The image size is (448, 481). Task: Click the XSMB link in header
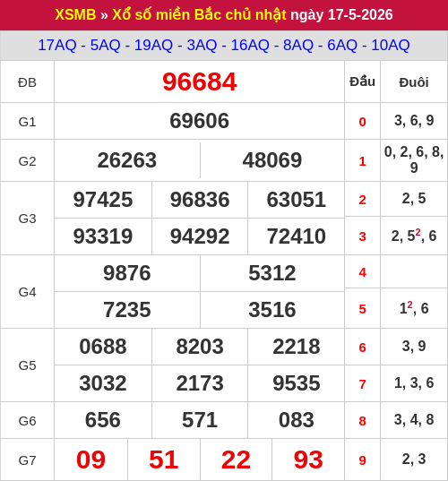(75, 14)
